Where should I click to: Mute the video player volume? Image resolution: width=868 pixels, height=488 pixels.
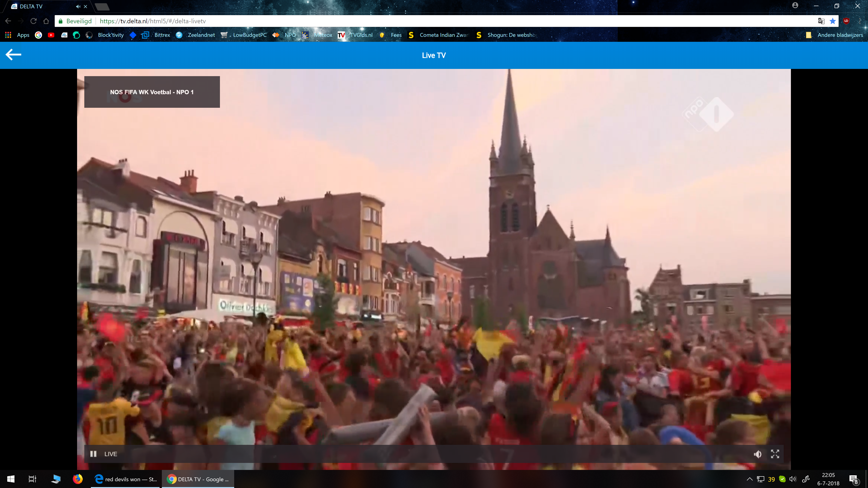(757, 454)
